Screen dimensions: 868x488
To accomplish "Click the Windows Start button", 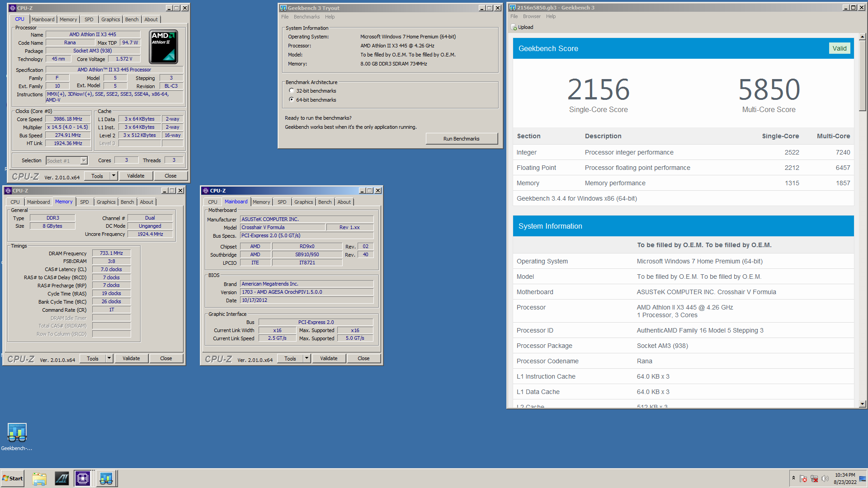I will pyautogui.click(x=13, y=479).
